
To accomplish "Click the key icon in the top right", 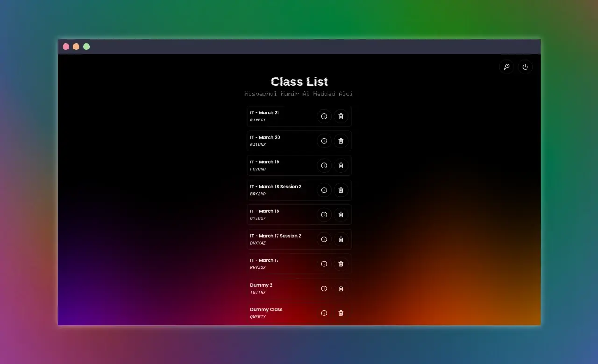I will tap(506, 67).
